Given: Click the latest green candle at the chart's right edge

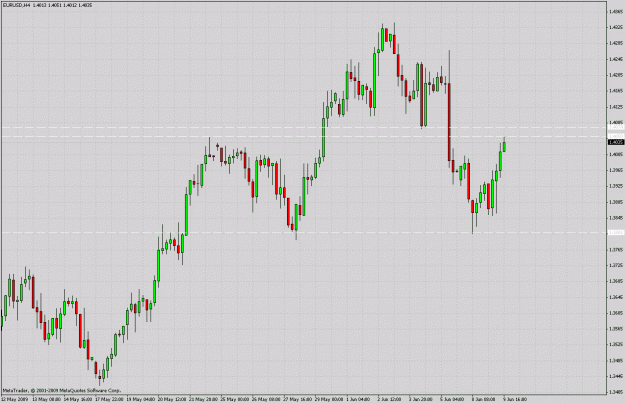Looking at the screenshot, I should pos(504,147).
